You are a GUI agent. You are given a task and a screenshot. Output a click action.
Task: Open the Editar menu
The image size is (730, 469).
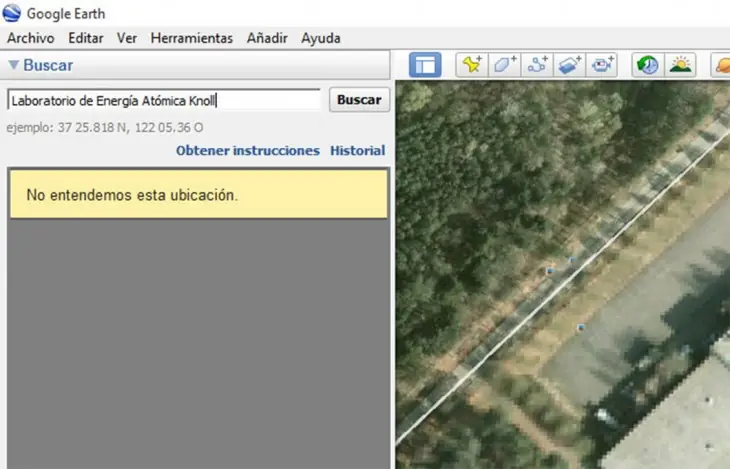pyautogui.click(x=86, y=38)
